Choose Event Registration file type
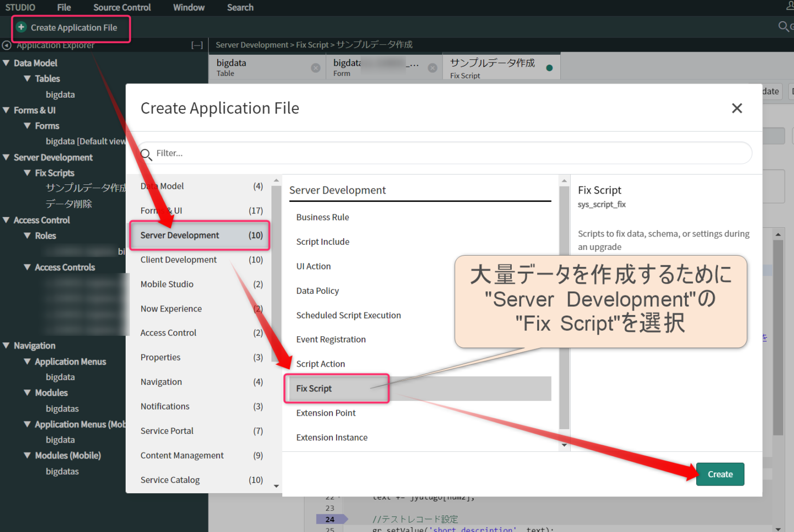The image size is (794, 532). click(x=420, y=339)
